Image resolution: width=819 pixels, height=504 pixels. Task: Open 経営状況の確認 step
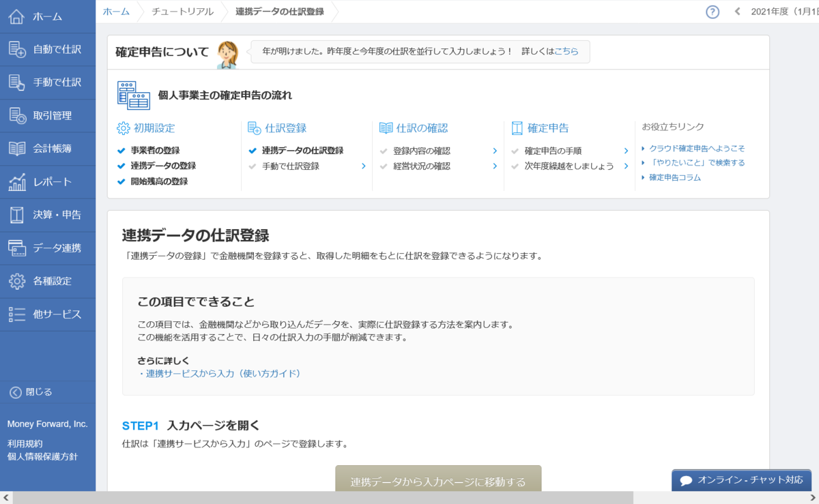click(x=421, y=166)
